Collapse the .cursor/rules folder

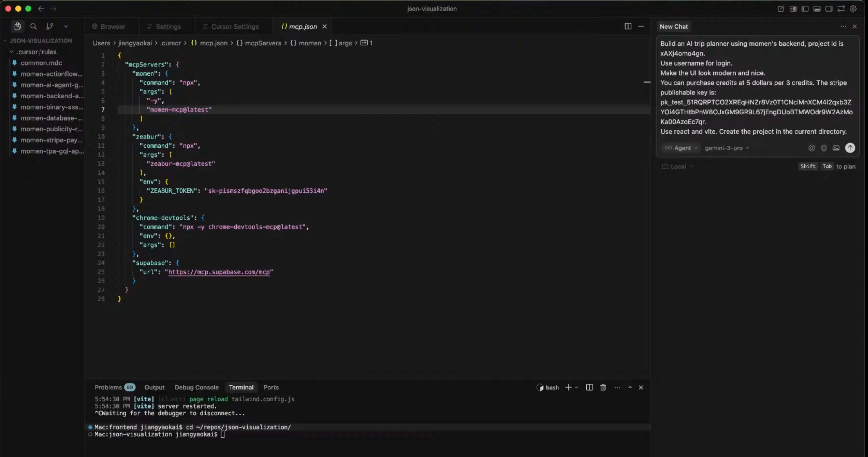[36, 52]
